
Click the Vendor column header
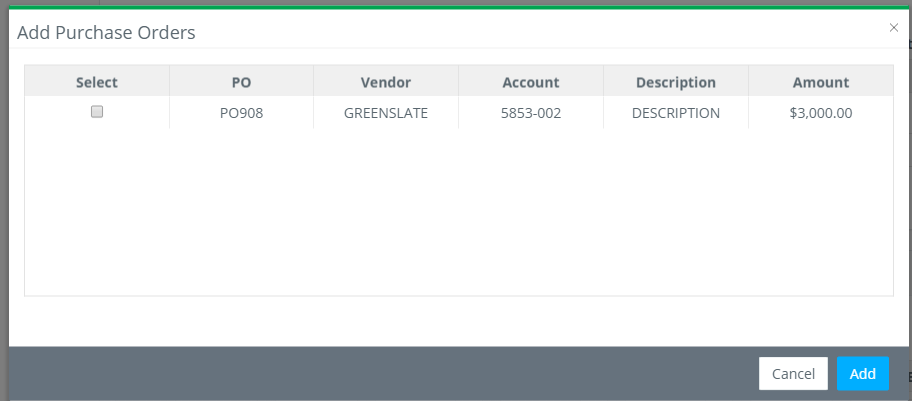pos(386,82)
